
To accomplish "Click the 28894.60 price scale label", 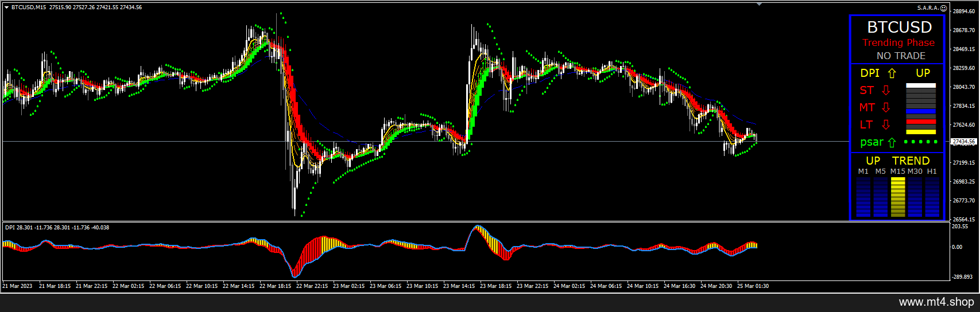I will (964, 11).
